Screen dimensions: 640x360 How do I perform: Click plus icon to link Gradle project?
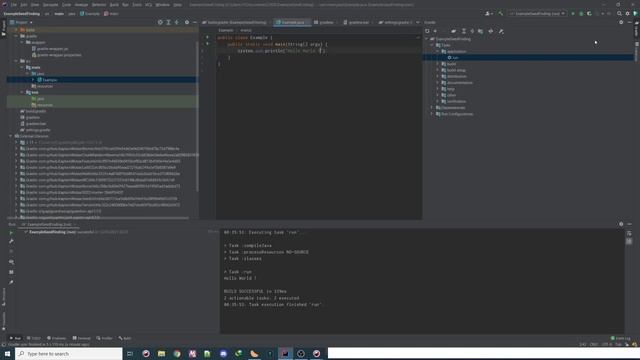pos(435,31)
